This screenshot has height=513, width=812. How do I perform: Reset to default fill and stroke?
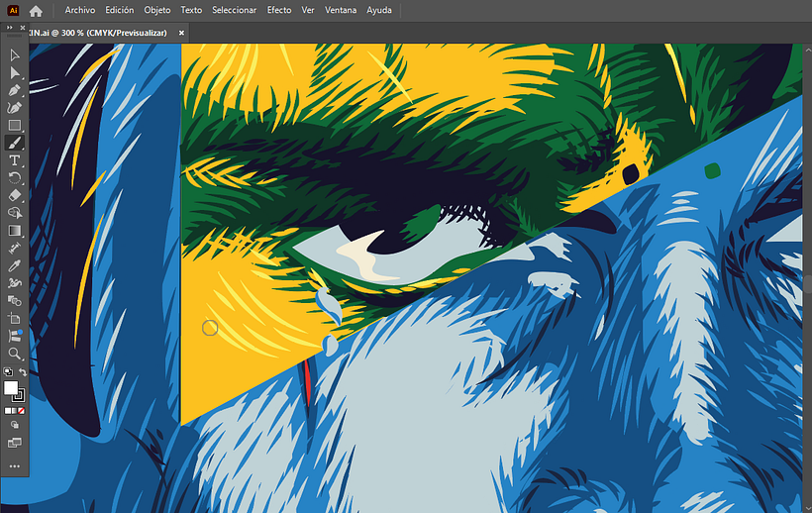8,372
